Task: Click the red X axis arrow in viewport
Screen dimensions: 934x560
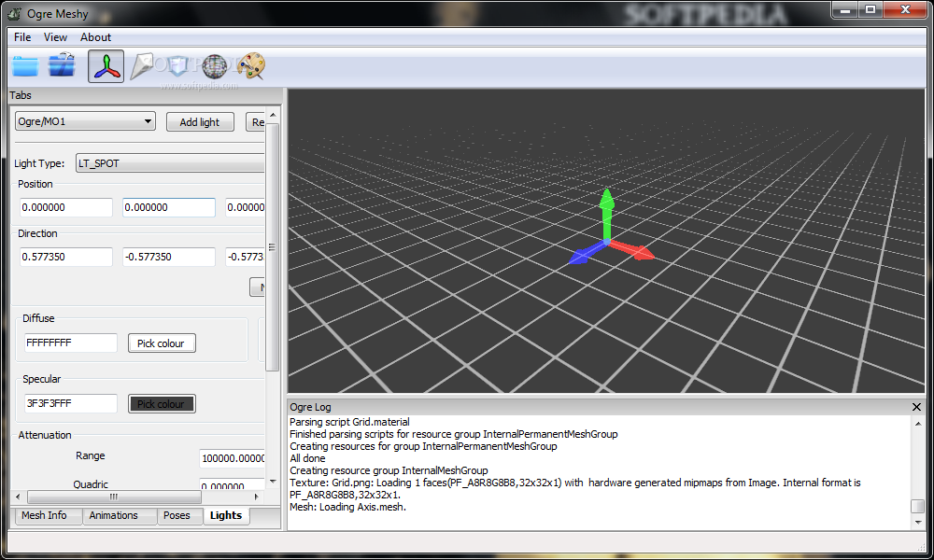Action: point(632,250)
